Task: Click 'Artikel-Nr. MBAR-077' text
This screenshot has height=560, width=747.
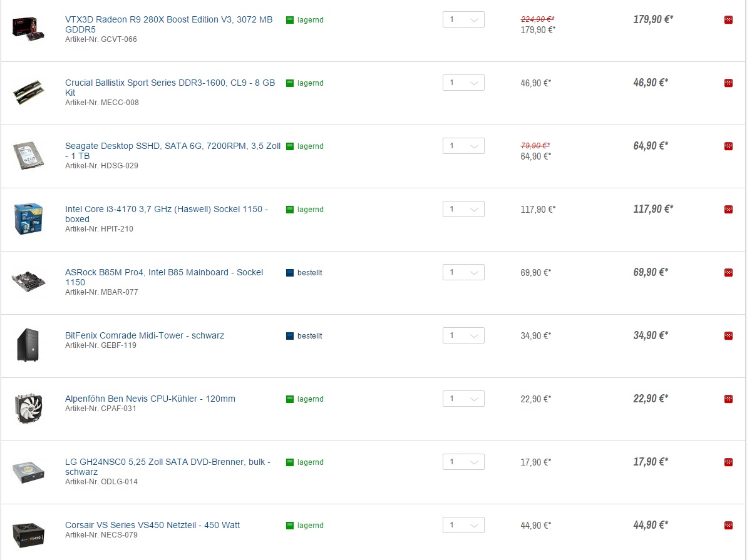Action: [101, 292]
